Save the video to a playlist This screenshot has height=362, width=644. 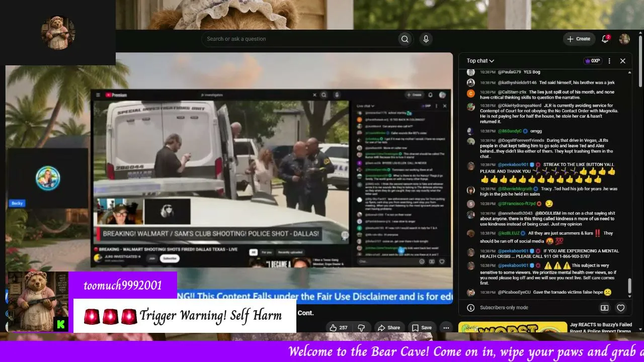422,328
